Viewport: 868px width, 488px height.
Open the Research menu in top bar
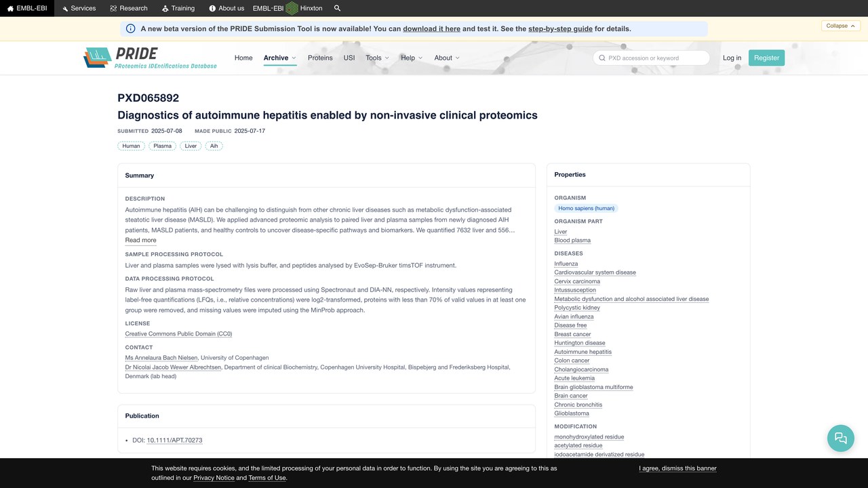(129, 8)
